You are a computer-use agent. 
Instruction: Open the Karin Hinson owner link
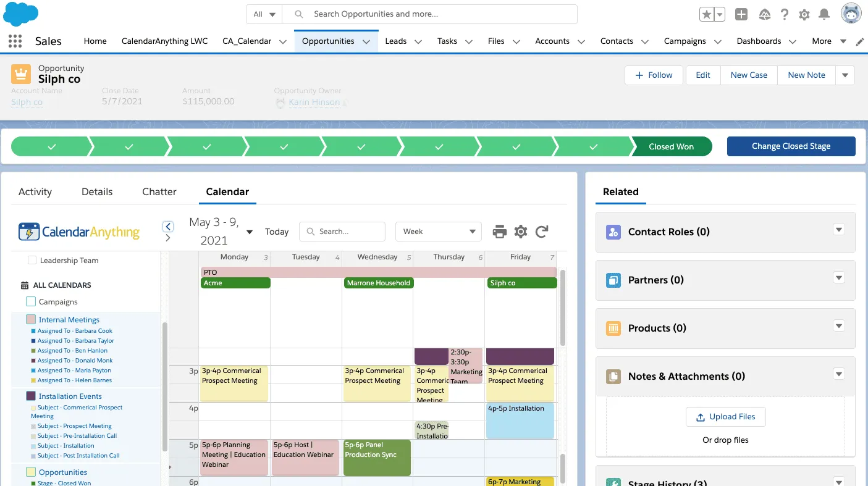click(314, 102)
